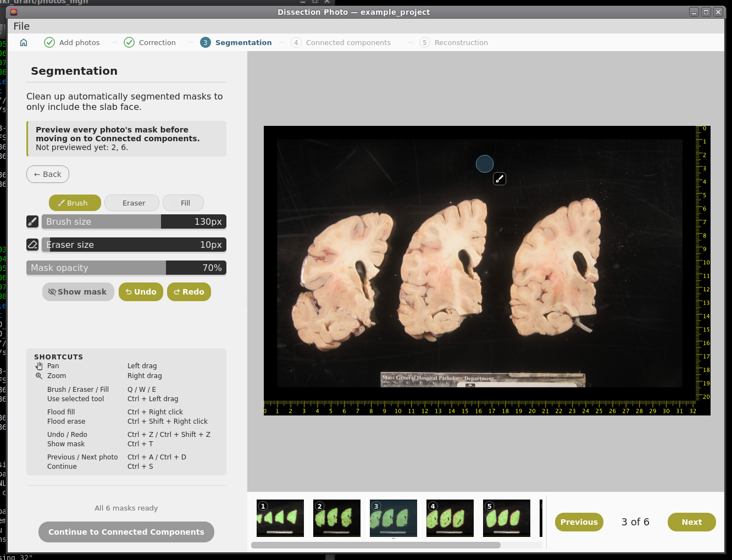Click the brush cursor badge on the photo

pyautogui.click(x=500, y=179)
